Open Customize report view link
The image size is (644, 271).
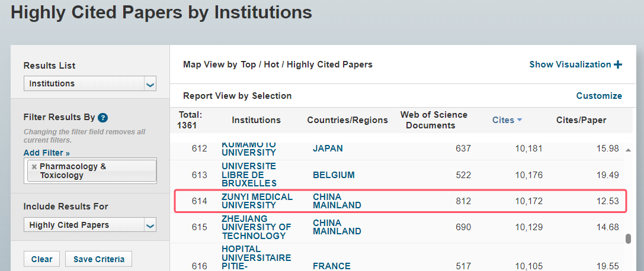tap(599, 95)
